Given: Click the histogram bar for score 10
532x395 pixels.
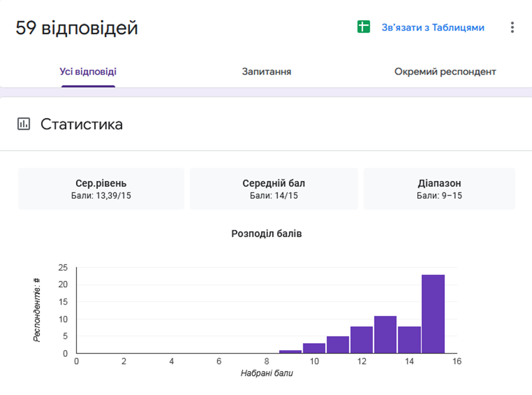Looking at the screenshot, I should [x=314, y=348].
